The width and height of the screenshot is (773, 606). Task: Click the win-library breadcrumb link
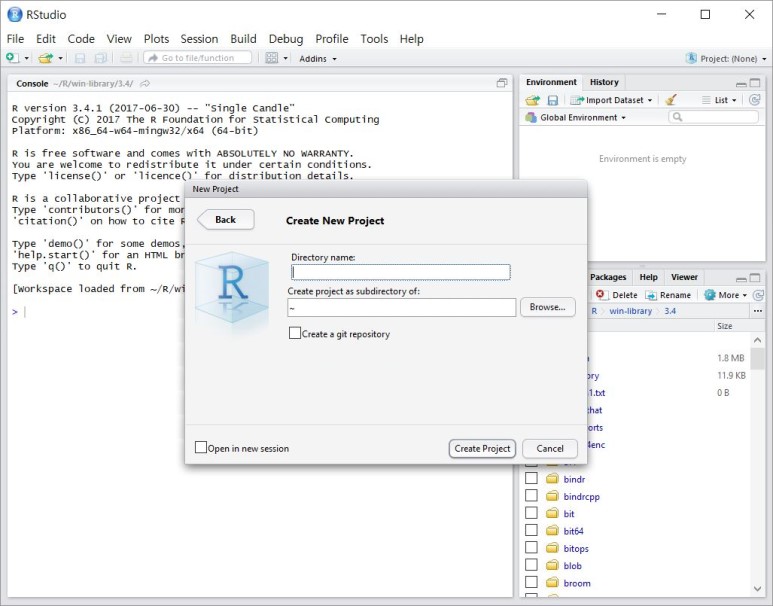coord(631,311)
